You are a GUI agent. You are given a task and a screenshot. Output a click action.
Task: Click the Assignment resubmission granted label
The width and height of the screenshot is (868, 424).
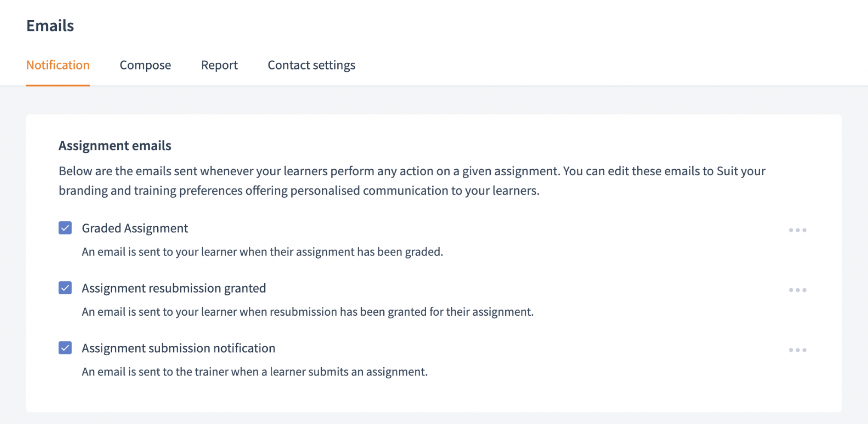(x=174, y=288)
